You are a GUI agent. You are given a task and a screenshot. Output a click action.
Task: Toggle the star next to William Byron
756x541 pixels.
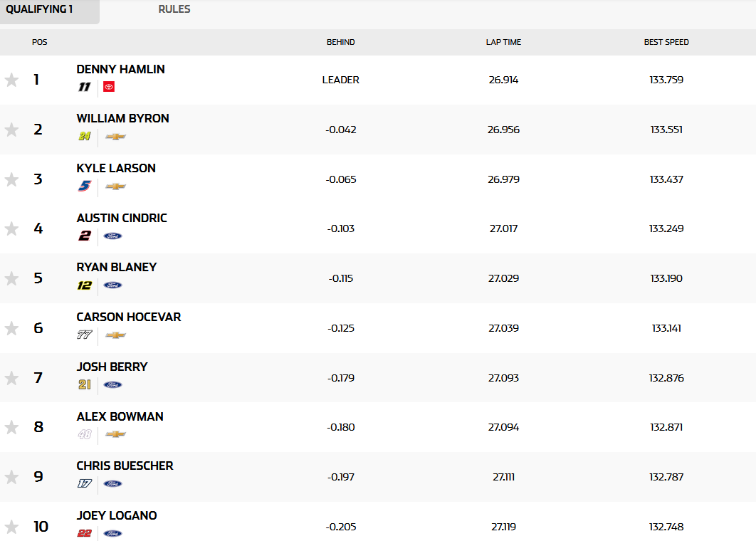click(11, 130)
